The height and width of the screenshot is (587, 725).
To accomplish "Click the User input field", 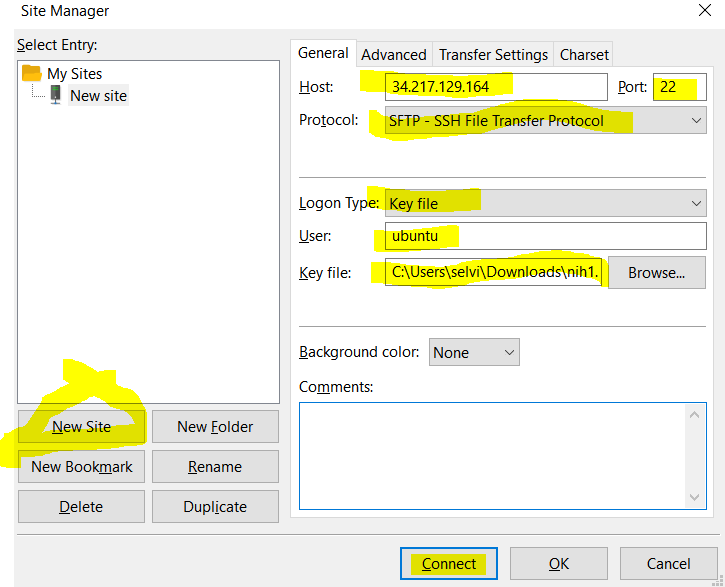I will tap(546, 236).
